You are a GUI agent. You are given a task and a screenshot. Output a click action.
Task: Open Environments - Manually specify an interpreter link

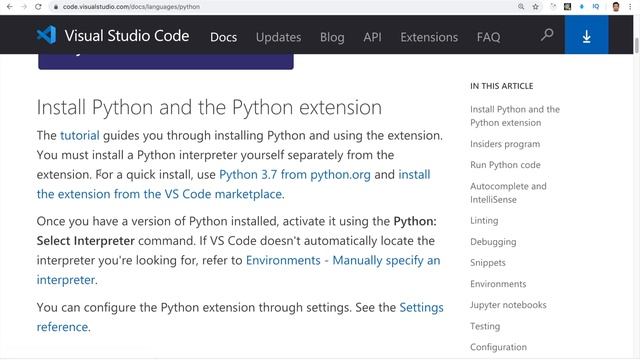pos(343,260)
